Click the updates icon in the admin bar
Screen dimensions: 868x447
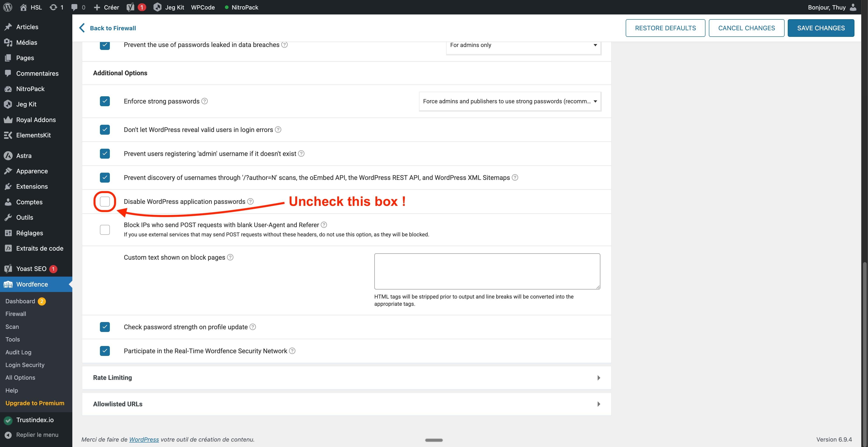pos(53,7)
